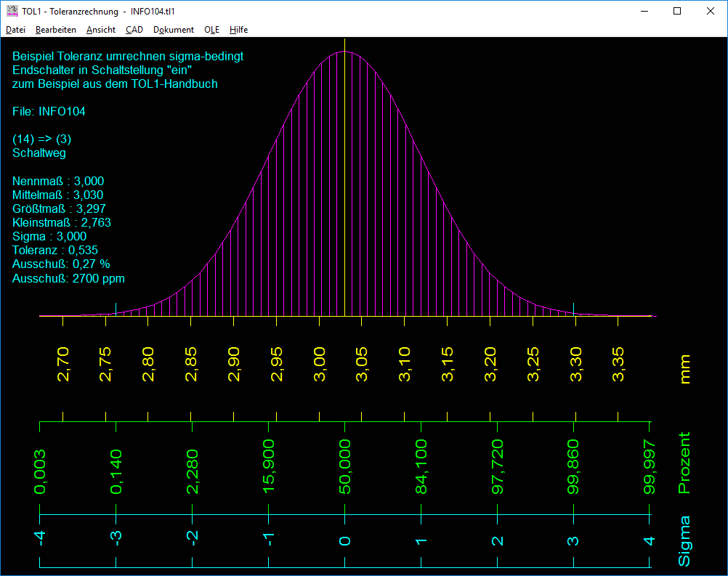Open the CAD menu
Screen dimensions: 728x576
tap(134, 30)
